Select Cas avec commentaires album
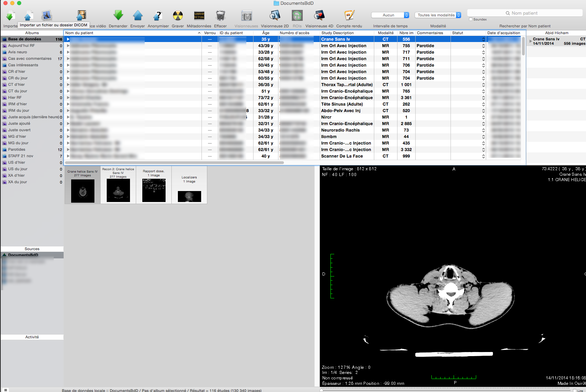The image size is (586, 392). pos(32,59)
